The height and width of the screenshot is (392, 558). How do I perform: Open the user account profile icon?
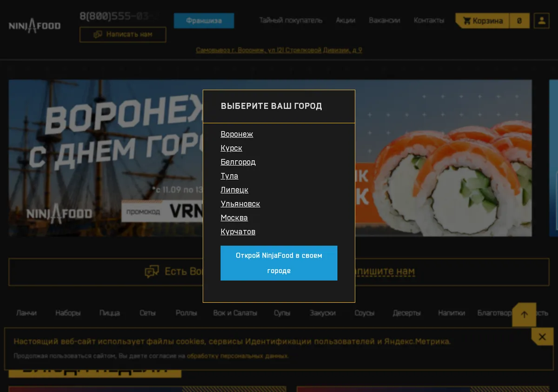542,21
